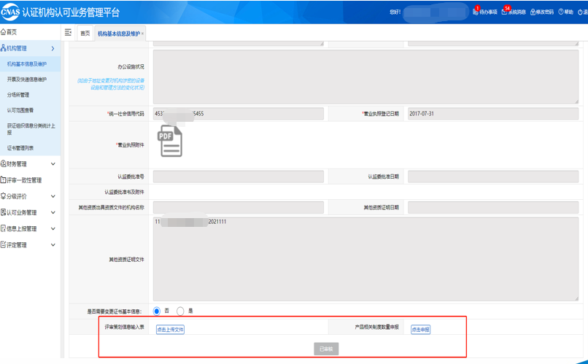Expand 分级评价 menu chevron
This screenshot has width=588, height=364.
tap(53, 196)
